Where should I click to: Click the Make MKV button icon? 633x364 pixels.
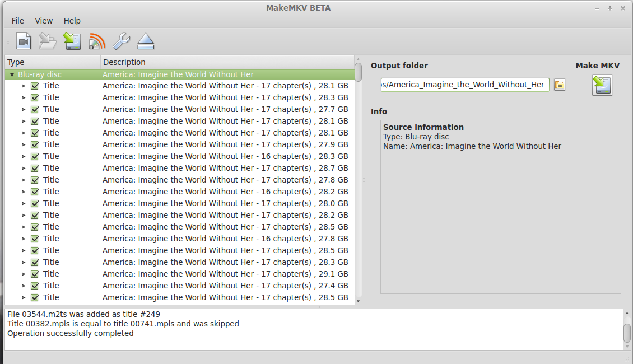602,85
